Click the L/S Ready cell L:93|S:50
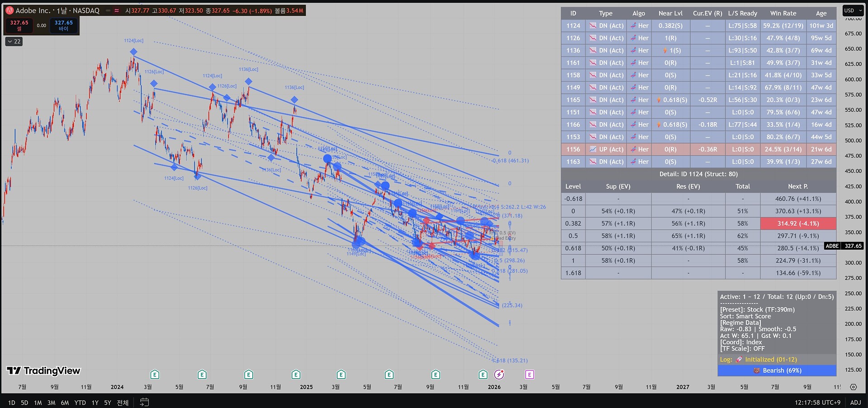The height and width of the screenshot is (408, 868). tap(742, 51)
